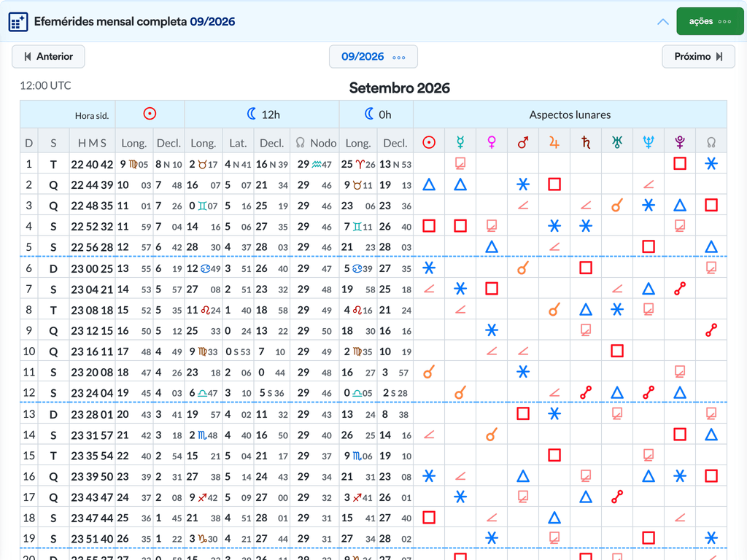Select the Uranus aspect column header
Viewport: 747px width, 560px height.
click(x=617, y=142)
